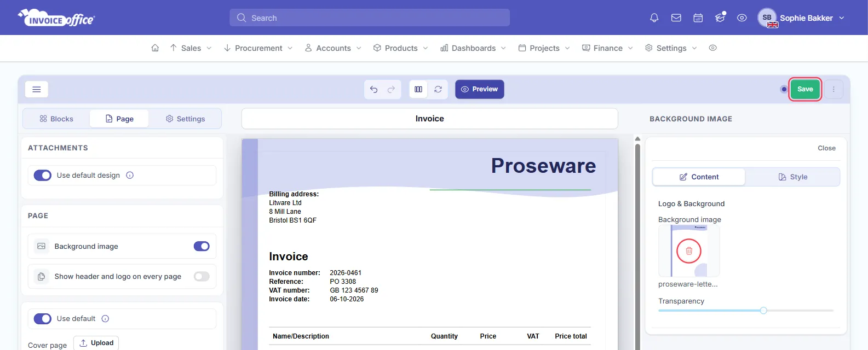This screenshot has height=350, width=868.
Task: Expand the Sales menu
Action: [x=191, y=48]
